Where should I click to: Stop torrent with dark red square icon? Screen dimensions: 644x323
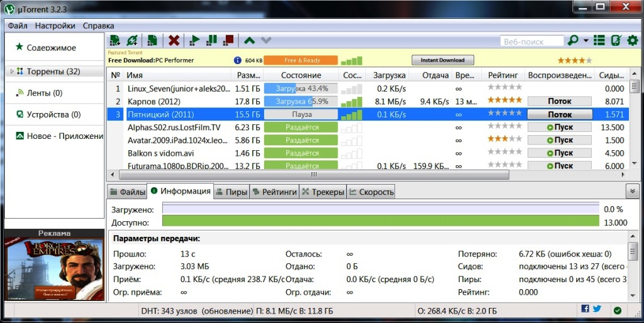tap(228, 40)
